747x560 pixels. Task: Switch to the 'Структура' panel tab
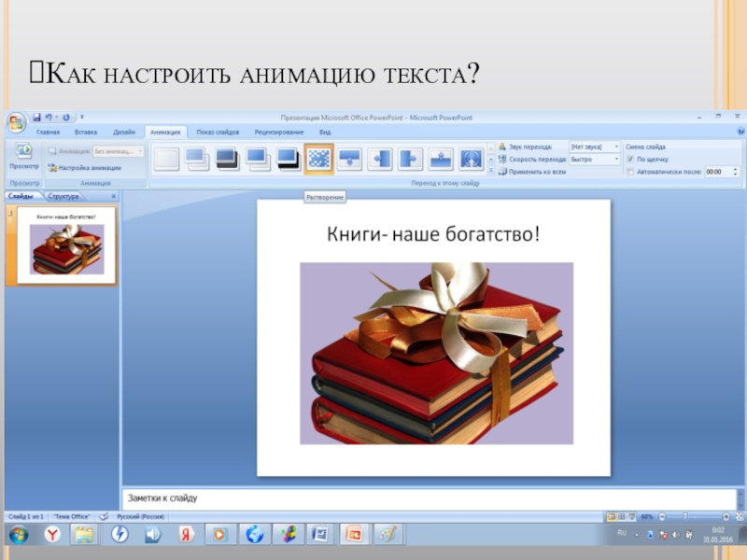63,197
